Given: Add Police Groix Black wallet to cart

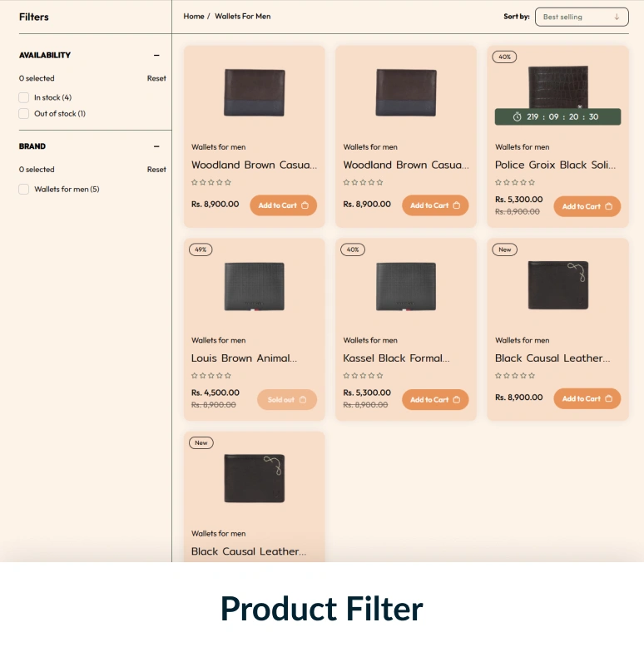Looking at the screenshot, I should coord(587,206).
